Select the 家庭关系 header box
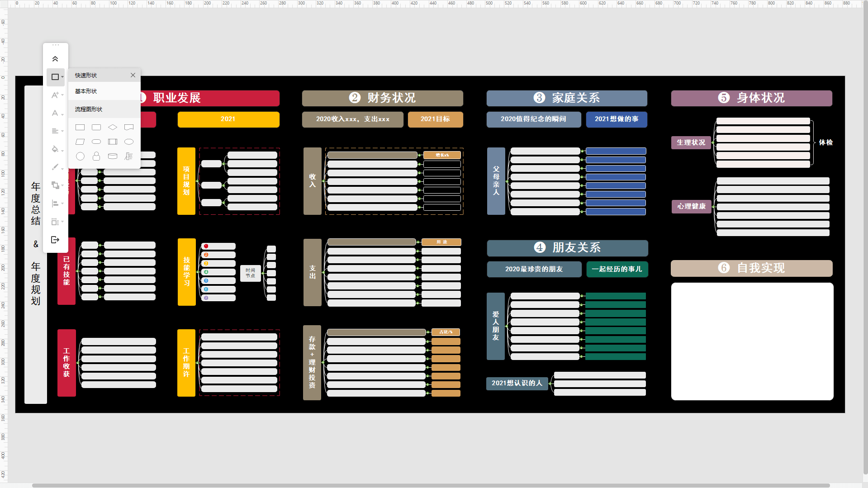This screenshot has width=868, height=488. click(567, 98)
